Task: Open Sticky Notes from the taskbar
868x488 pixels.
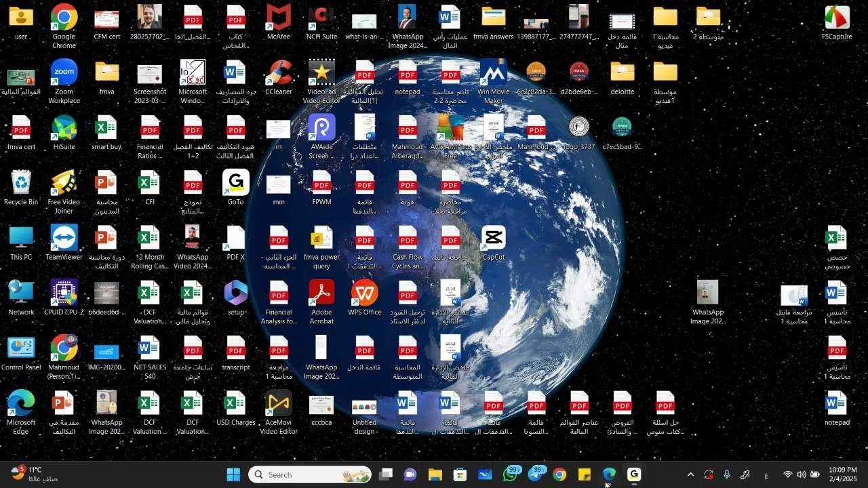Action: 585,474
